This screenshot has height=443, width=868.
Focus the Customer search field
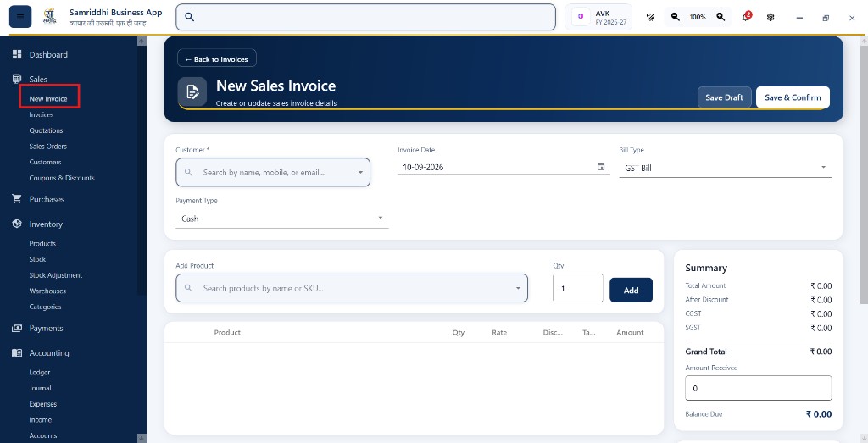pos(273,172)
